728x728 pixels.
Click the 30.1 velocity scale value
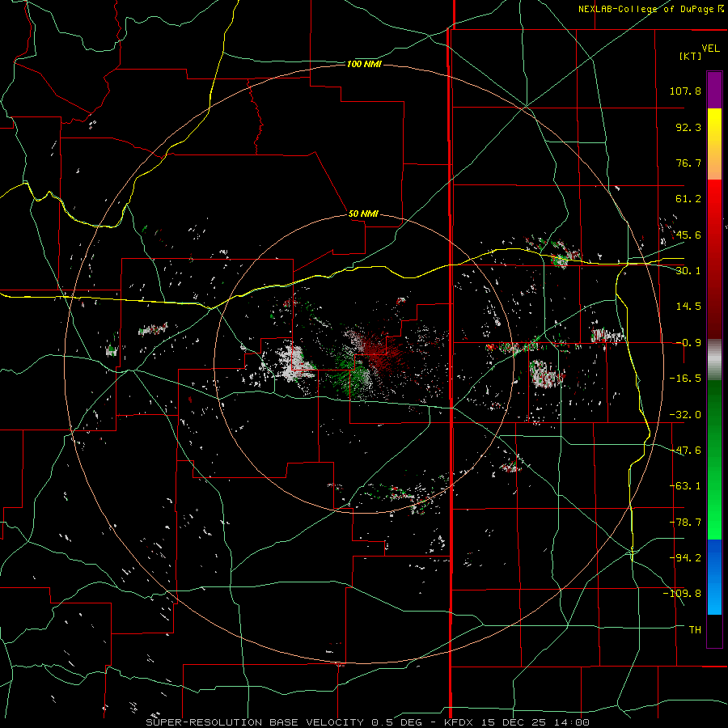click(688, 271)
